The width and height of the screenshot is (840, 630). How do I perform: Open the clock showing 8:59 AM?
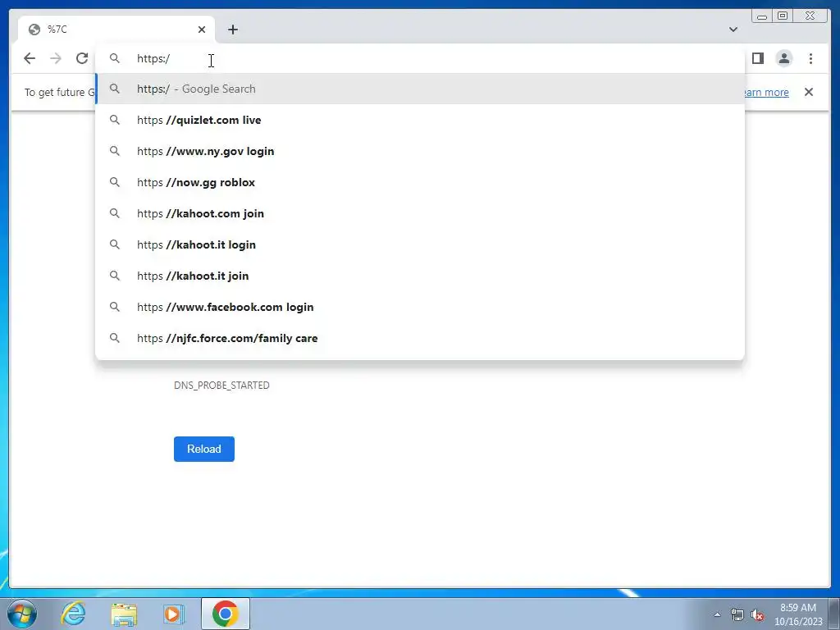point(798,614)
